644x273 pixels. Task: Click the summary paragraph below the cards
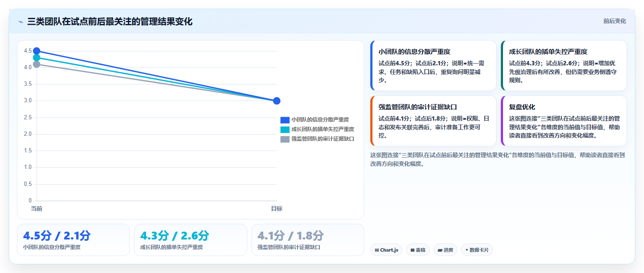[498, 159]
